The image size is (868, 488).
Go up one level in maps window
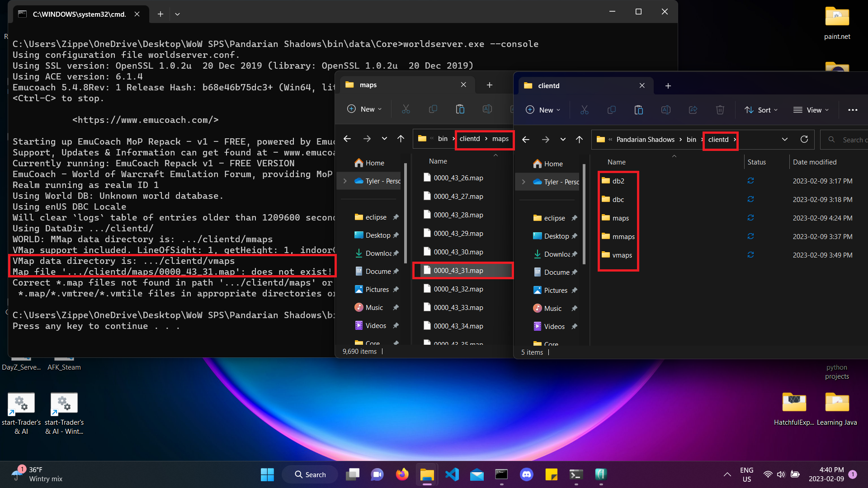(x=401, y=139)
